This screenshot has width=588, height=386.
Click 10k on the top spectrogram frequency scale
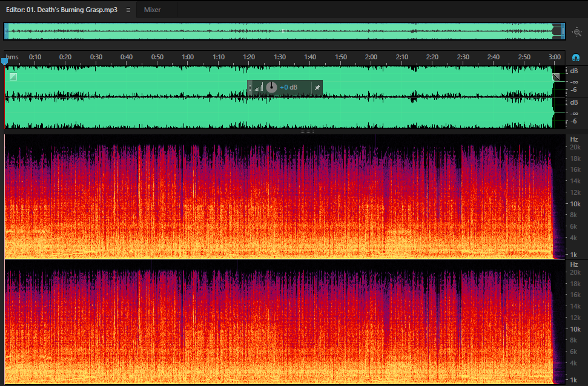575,204
